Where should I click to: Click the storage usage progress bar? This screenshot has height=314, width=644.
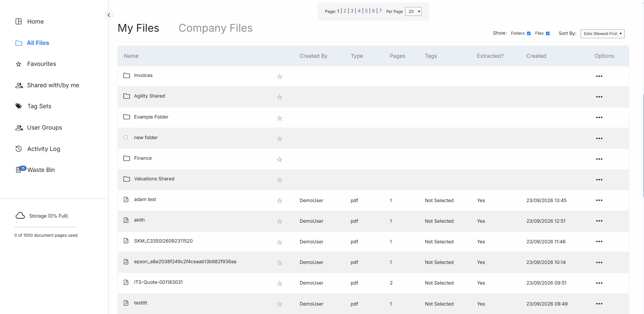pos(45,227)
